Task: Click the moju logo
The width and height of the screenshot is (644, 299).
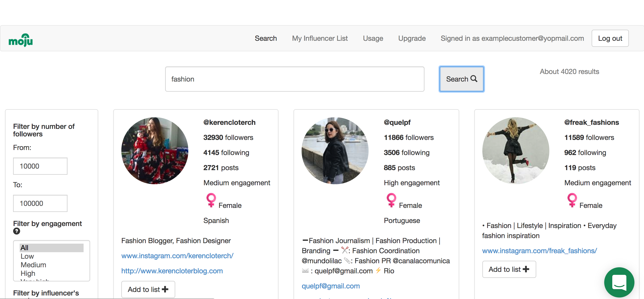Action: pos(21,40)
